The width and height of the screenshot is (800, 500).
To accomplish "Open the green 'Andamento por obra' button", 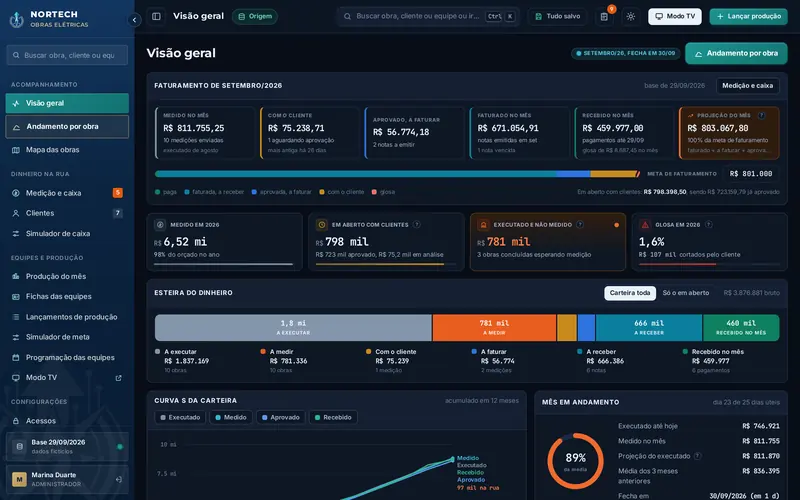I will click(736, 53).
